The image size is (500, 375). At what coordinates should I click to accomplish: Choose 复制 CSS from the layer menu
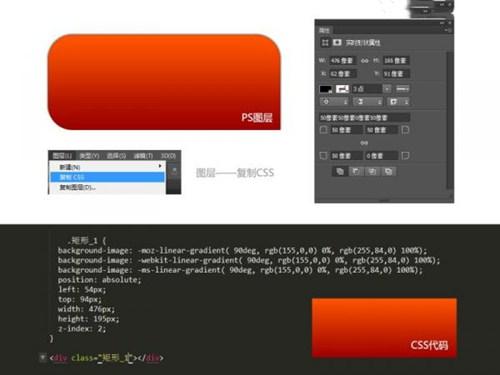pyautogui.click(x=107, y=177)
